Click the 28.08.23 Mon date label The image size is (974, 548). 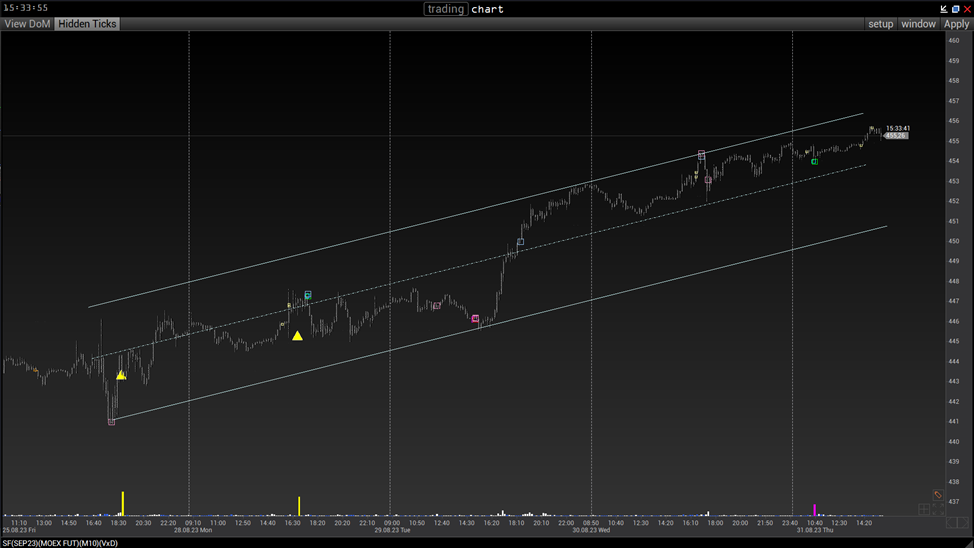point(193,530)
